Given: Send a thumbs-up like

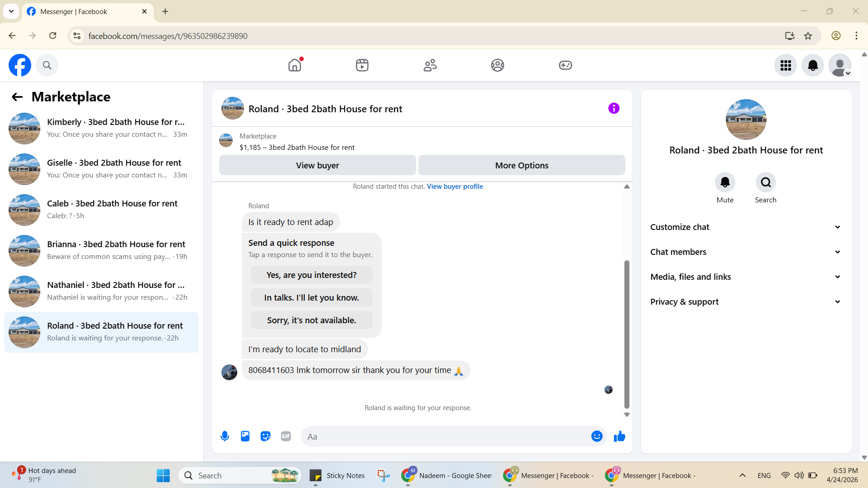Looking at the screenshot, I should 619,436.
